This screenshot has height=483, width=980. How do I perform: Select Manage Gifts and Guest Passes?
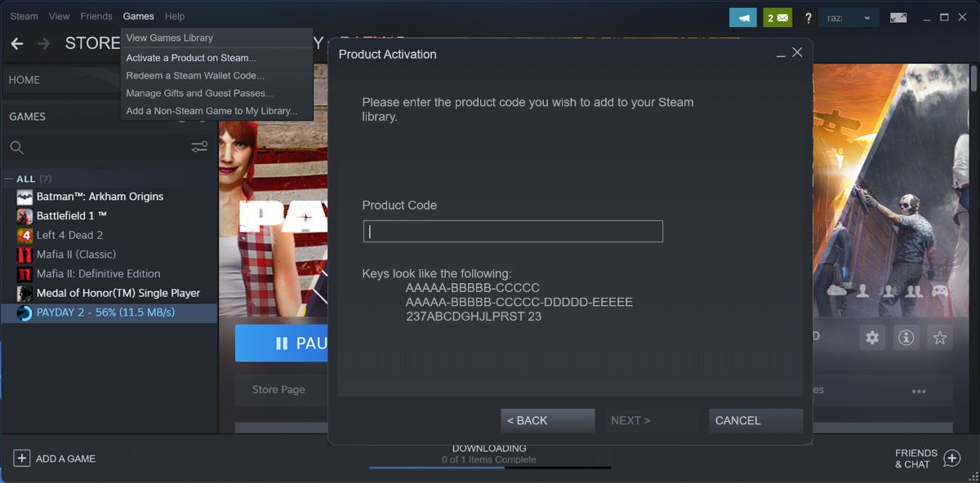coord(199,93)
